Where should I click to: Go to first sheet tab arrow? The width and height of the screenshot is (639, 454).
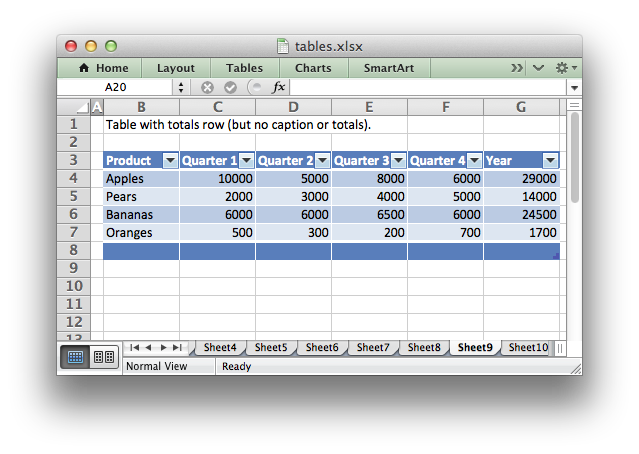[x=134, y=347]
